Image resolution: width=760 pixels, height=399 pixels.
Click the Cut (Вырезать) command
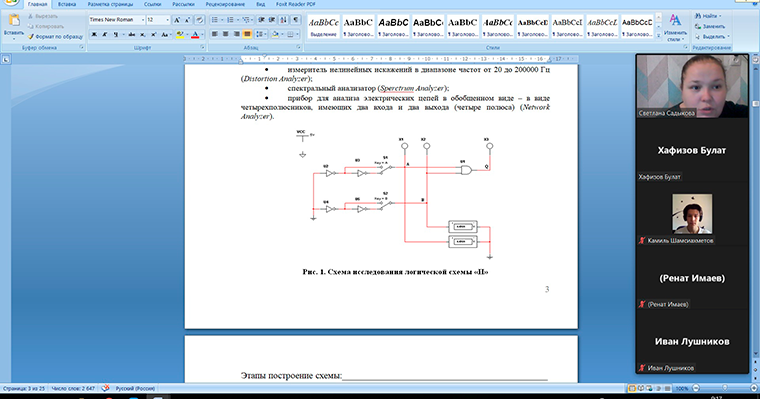coord(43,16)
